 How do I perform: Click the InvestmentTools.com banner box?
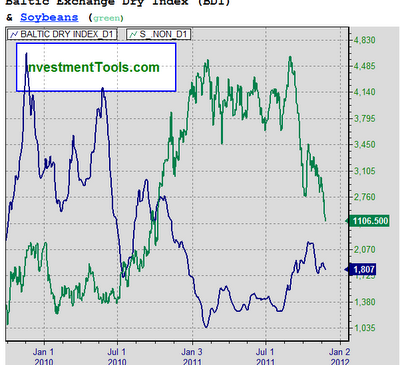[x=96, y=67]
